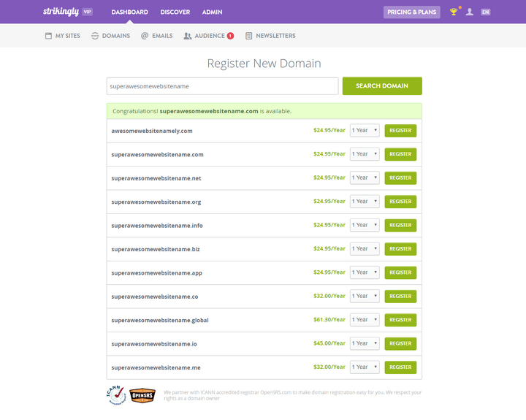
Task: Open the Audience section
Action: [205, 36]
